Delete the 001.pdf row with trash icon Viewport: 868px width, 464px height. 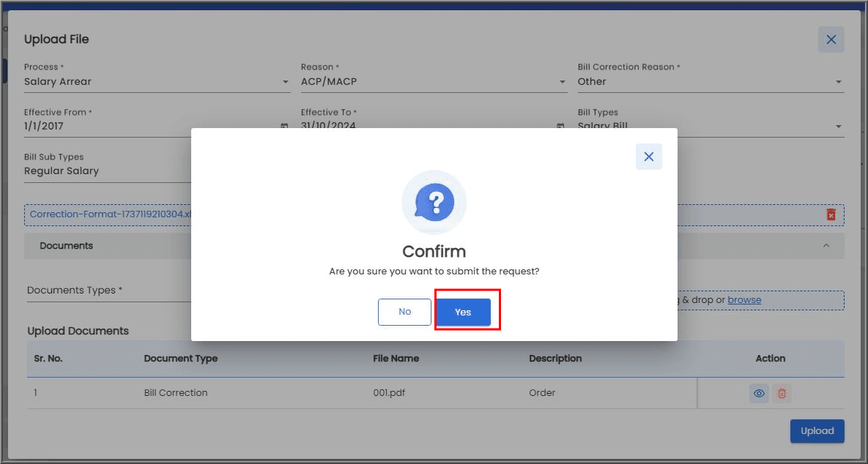click(x=782, y=394)
